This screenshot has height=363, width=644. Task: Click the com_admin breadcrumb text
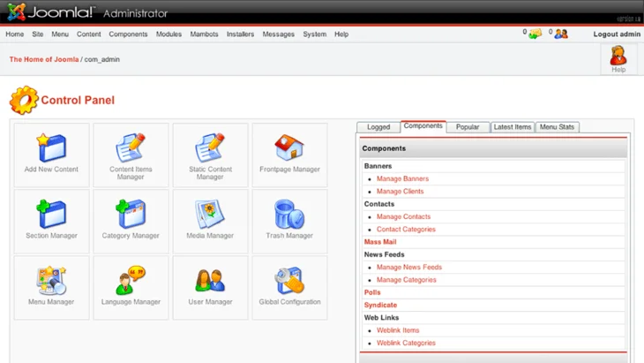point(101,59)
